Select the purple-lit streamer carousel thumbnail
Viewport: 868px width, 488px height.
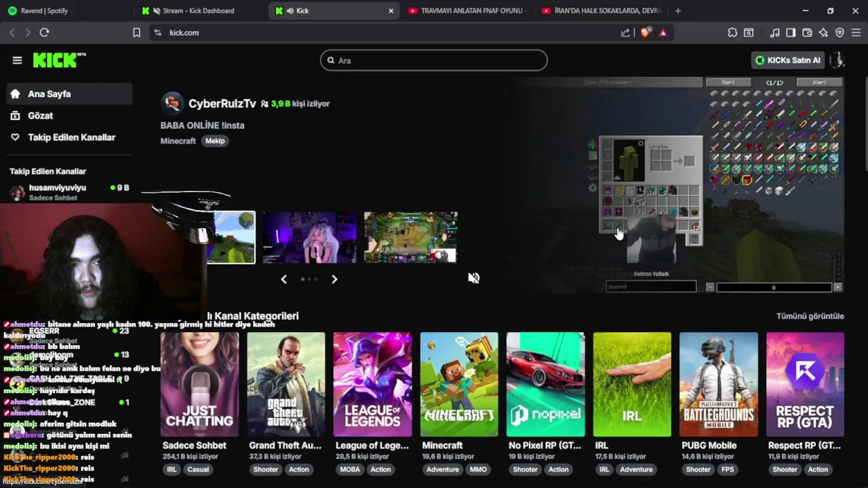(310, 237)
